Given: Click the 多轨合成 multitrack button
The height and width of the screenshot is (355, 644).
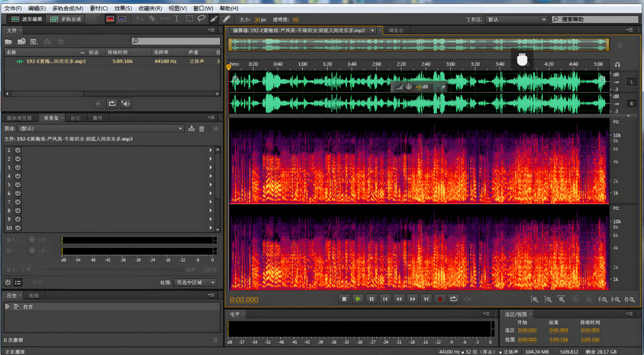Looking at the screenshot, I should coord(66,19).
